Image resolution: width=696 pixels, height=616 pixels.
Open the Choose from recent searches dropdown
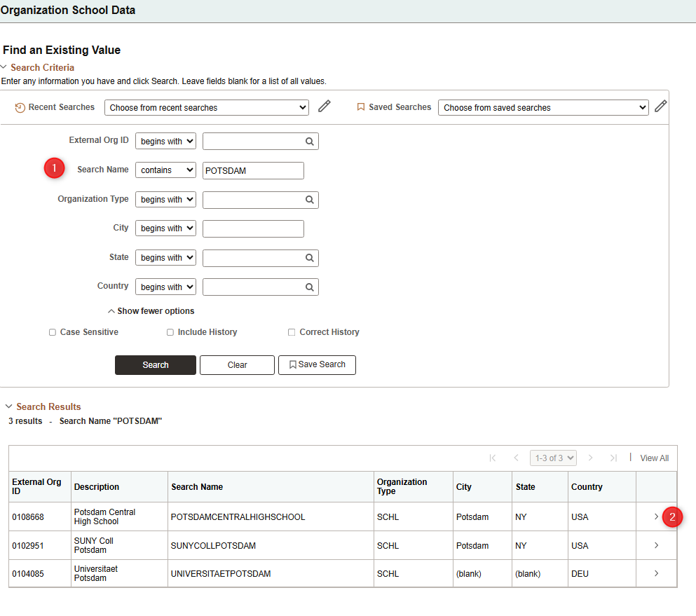tap(207, 108)
